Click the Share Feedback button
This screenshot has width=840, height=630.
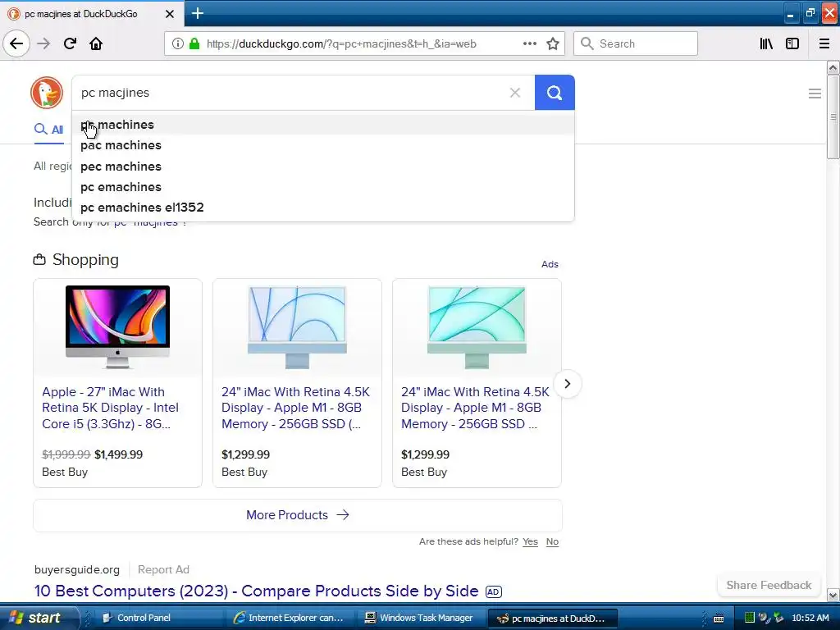pyautogui.click(x=769, y=585)
